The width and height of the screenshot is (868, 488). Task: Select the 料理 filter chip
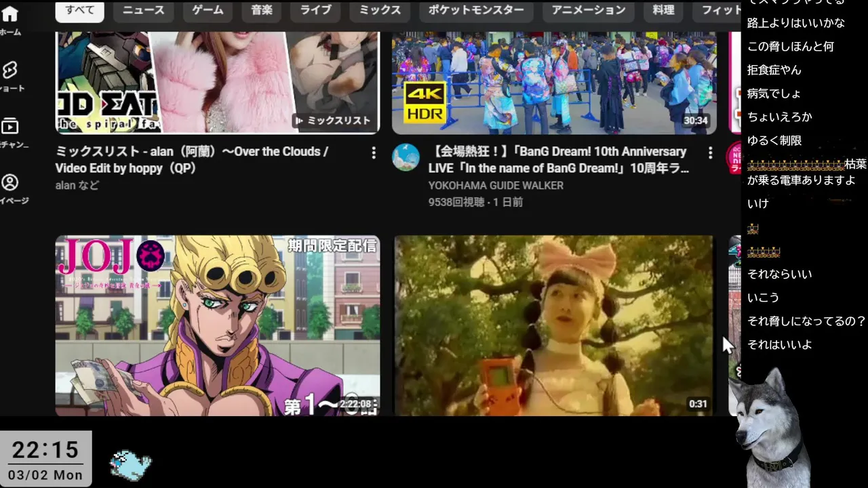click(x=663, y=10)
